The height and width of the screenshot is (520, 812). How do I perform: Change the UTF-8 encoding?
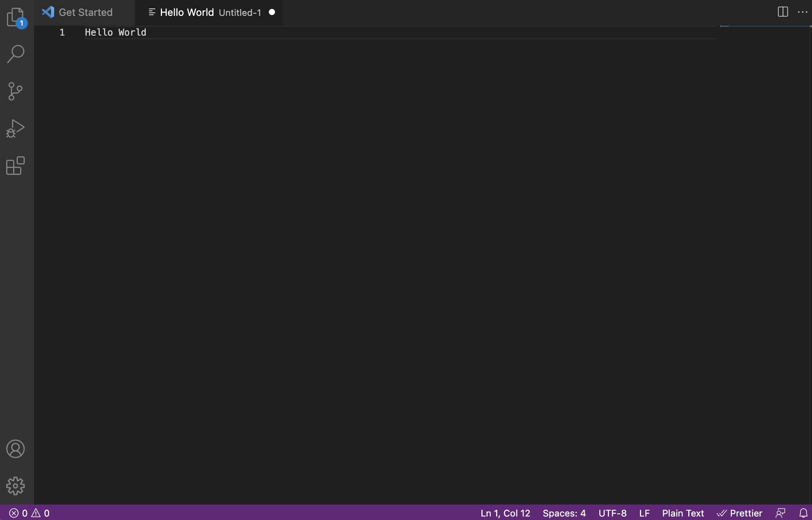612,512
